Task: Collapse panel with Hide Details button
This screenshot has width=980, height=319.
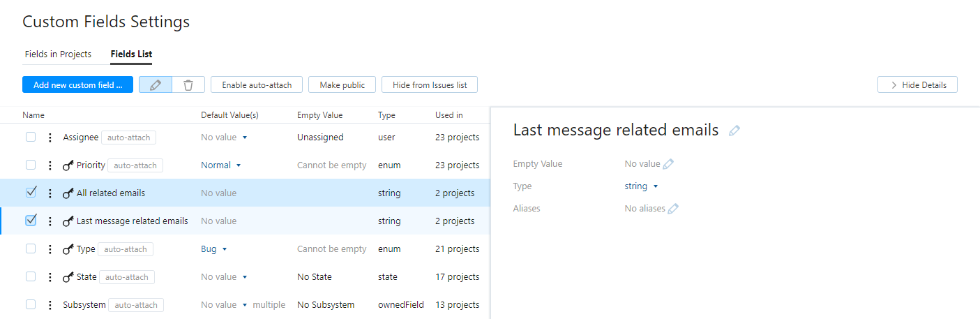Action: coord(917,84)
